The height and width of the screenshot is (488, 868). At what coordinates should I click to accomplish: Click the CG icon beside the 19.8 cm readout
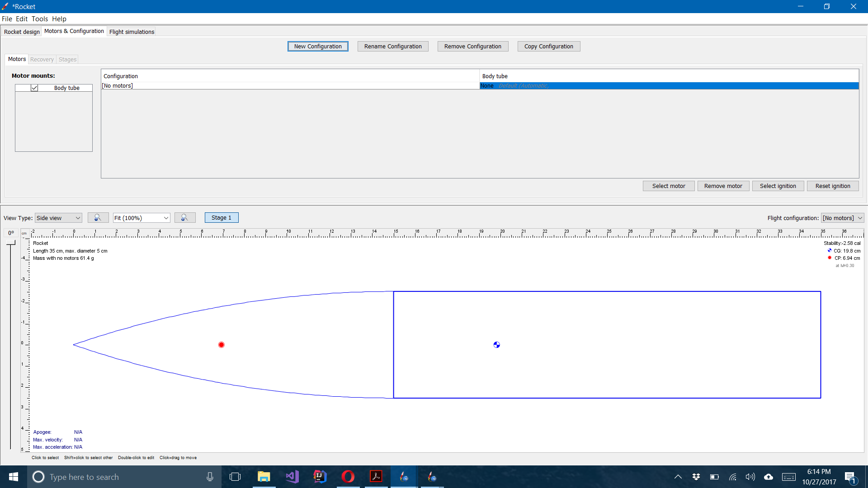point(829,250)
